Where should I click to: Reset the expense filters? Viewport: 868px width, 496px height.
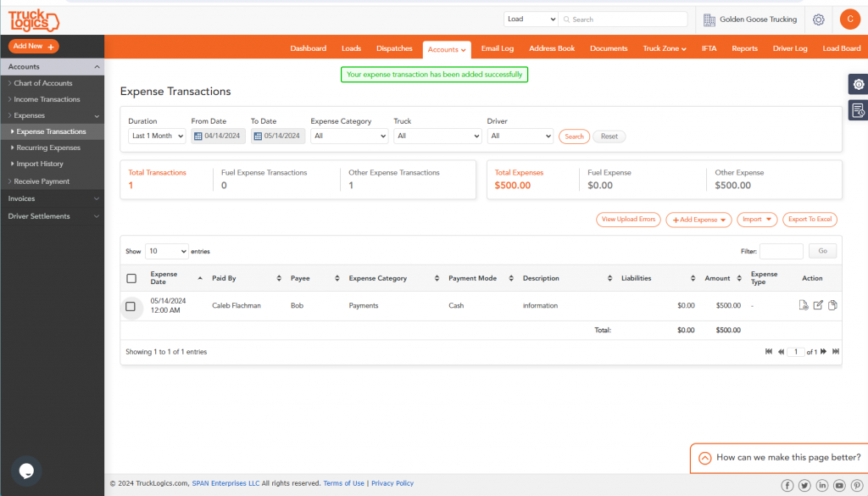point(609,137)
